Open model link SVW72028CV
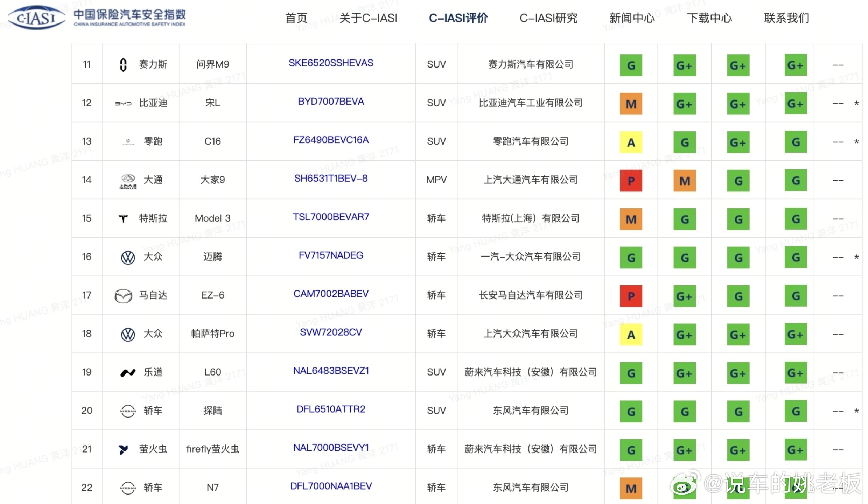The height and width of the screenshot is (504, 868). (x=331, y=332)
